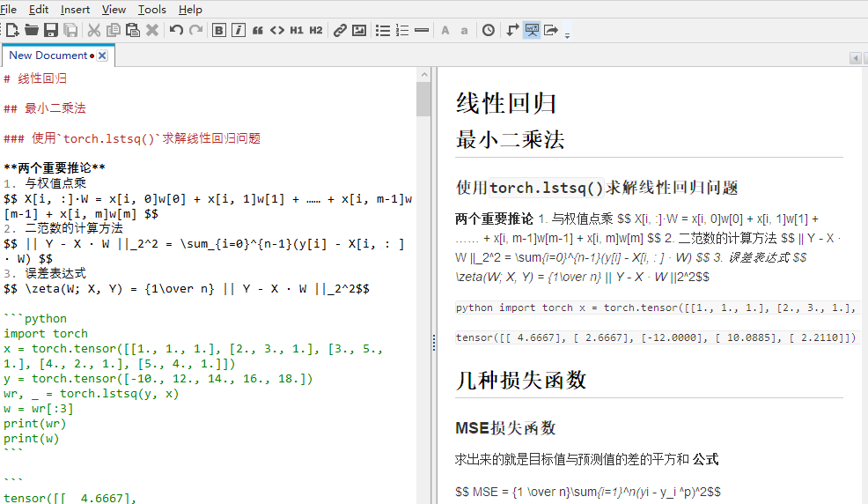Select the New Document tab
Screen dimensions: 868x504
[48, 56]
